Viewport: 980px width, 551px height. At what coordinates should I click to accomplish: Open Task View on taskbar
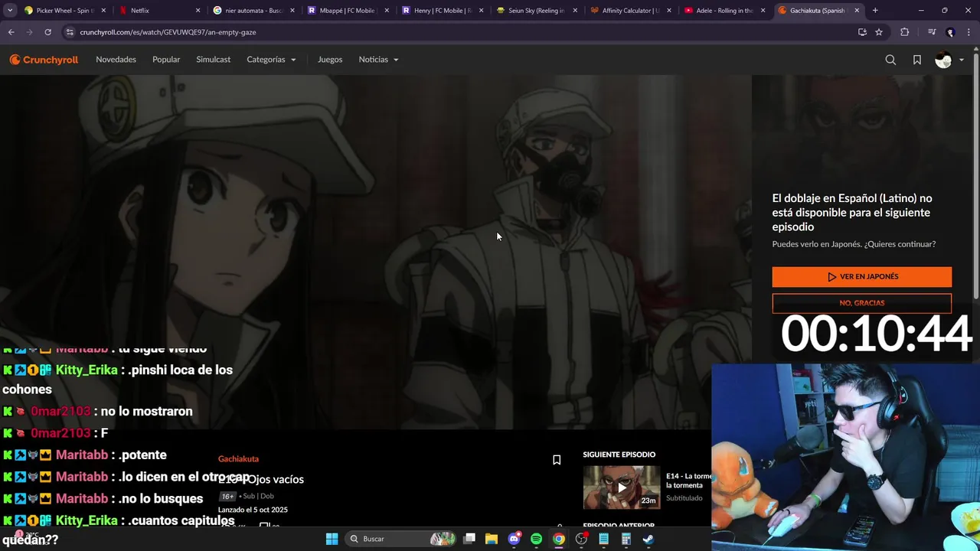coord(469,539)
